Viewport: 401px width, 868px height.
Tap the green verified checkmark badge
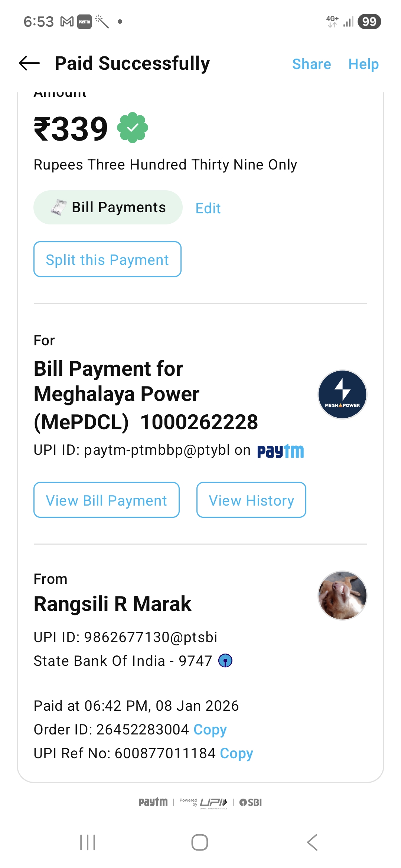(x=133, y=128)
